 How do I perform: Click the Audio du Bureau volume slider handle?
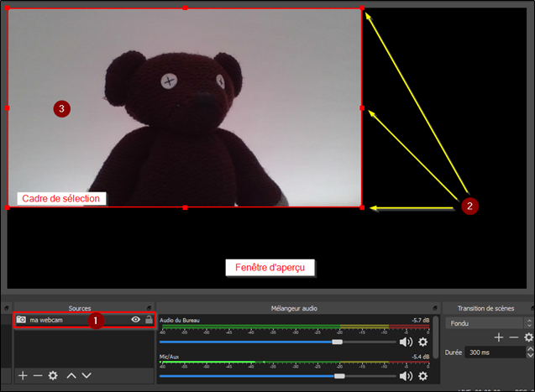337,342
